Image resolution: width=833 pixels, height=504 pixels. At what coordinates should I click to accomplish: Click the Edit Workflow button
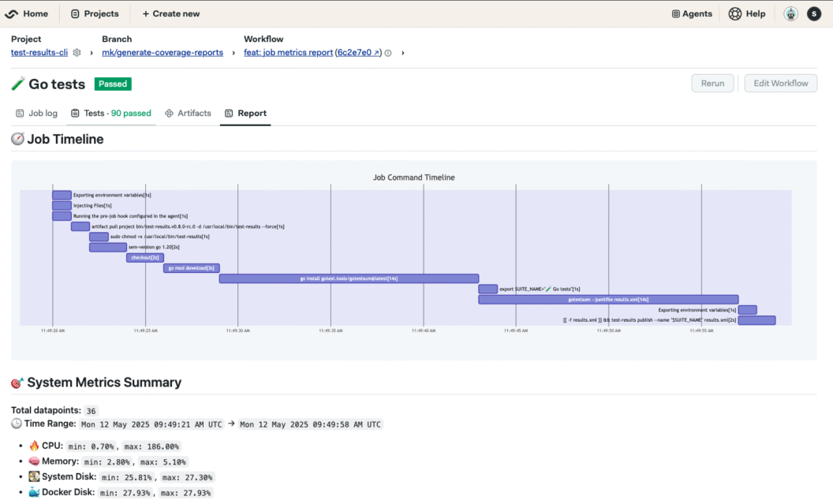coord(780,84)
